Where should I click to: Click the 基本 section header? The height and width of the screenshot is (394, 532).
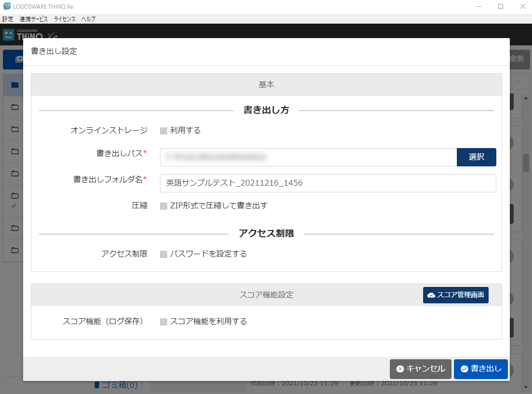point(266,84)
